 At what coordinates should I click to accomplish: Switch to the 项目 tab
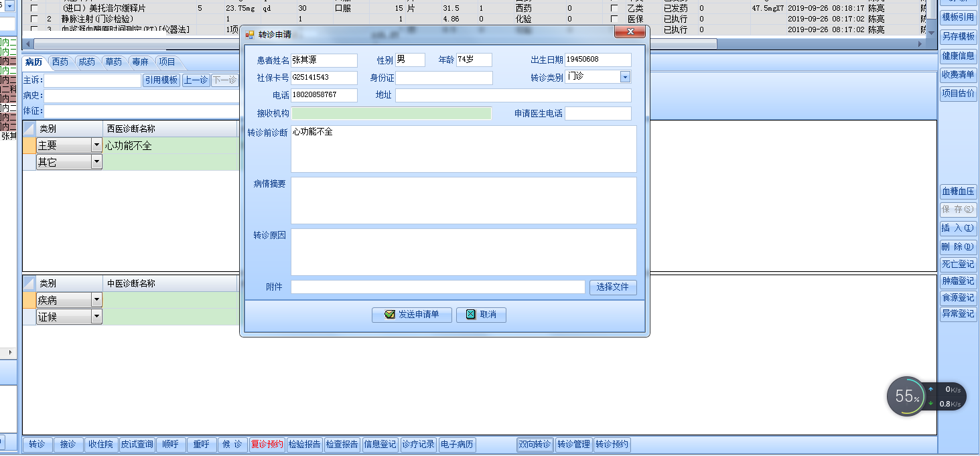pyautogui.click(x=167, y=62)
